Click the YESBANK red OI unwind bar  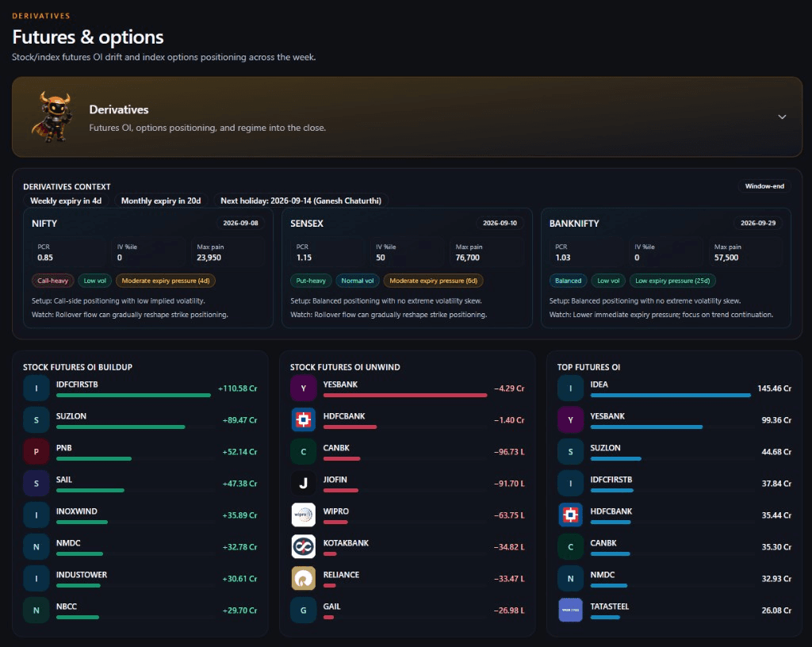pos(405,396)
